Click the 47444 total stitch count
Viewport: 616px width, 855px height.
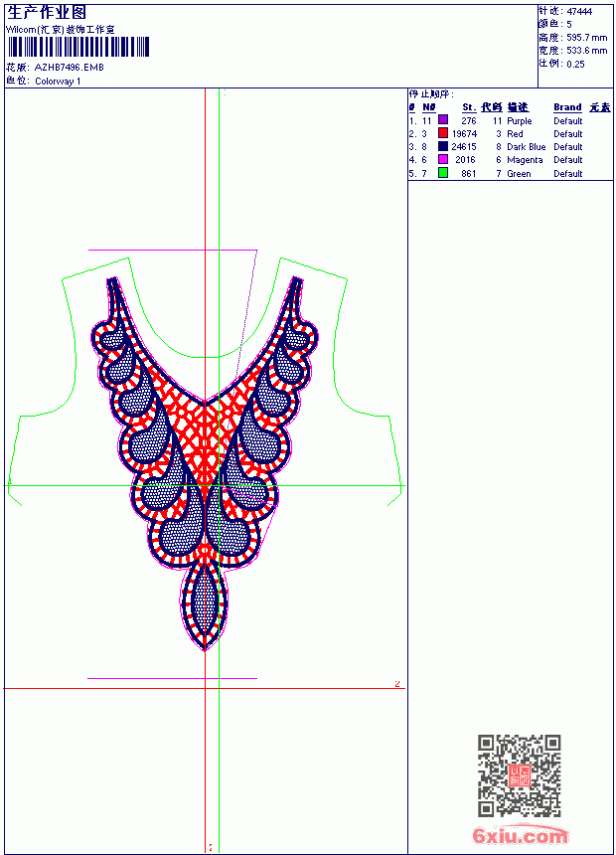pyautogui.click(x=579, y=12)
